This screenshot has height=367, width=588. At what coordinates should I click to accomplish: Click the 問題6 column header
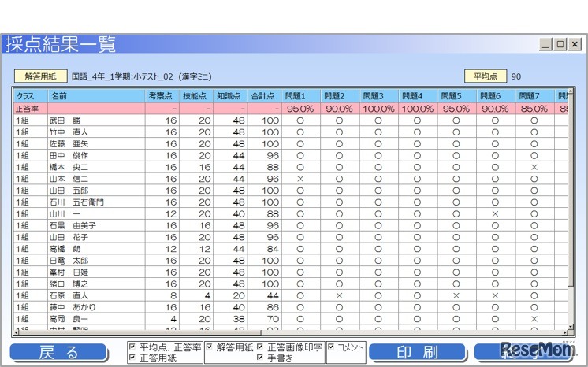click(x=496, y=96)
